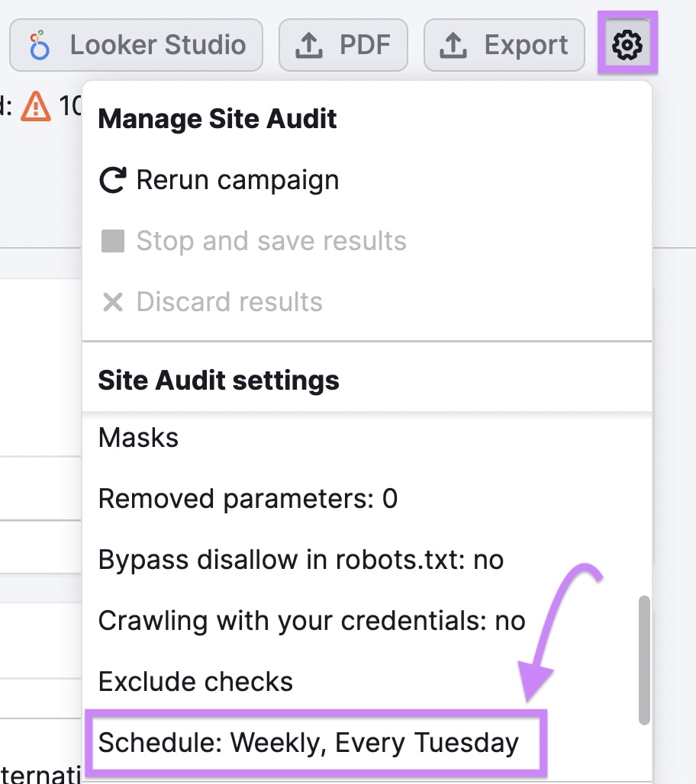Click the stop square icon next to 'Stop and save results'
This screenshot has height=784, width=696.
tap(112, 240)
